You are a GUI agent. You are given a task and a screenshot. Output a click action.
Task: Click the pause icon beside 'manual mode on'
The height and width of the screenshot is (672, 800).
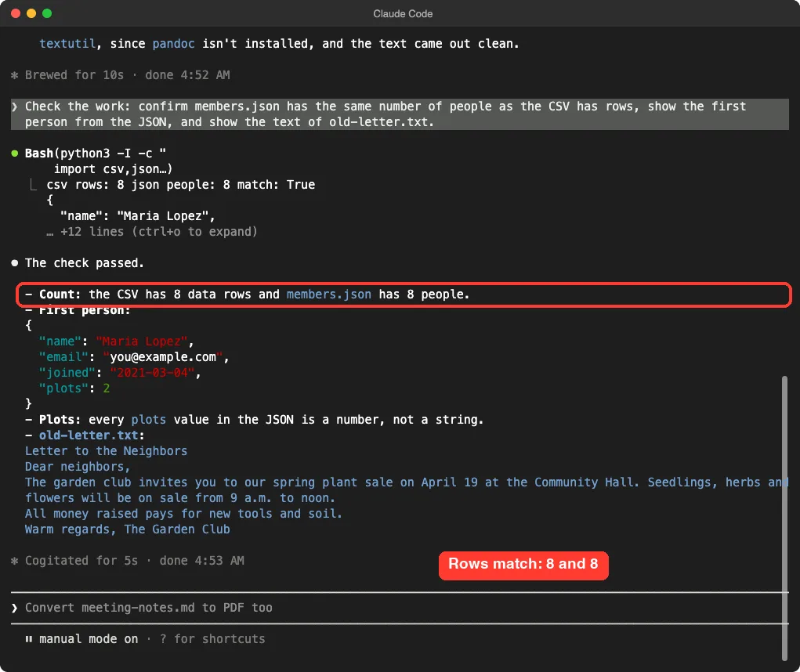[28, 639]
